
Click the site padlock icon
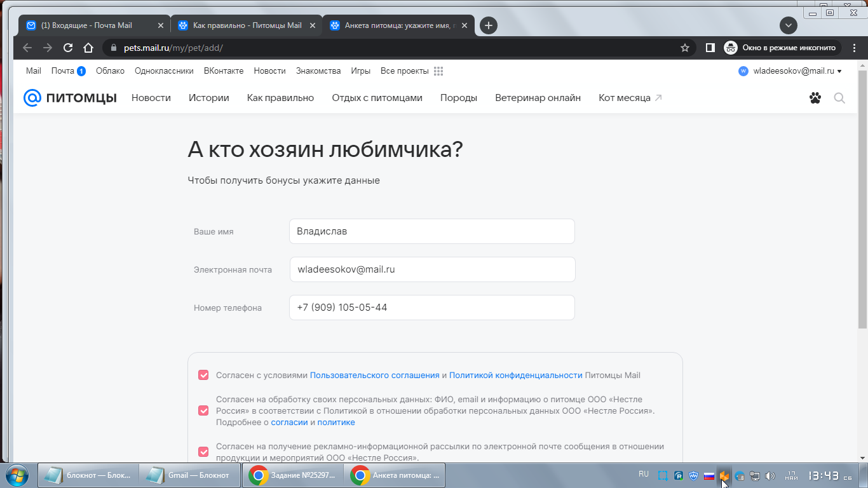114,48
